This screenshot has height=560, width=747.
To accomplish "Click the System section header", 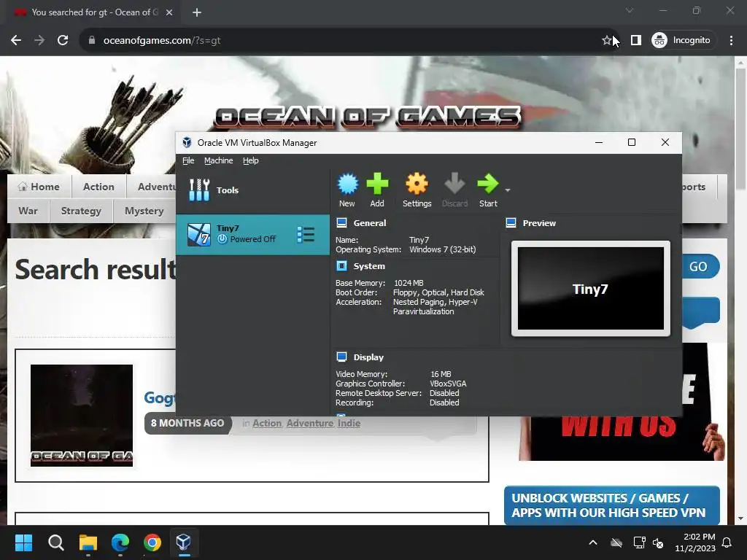I will (x=369, y=265).
